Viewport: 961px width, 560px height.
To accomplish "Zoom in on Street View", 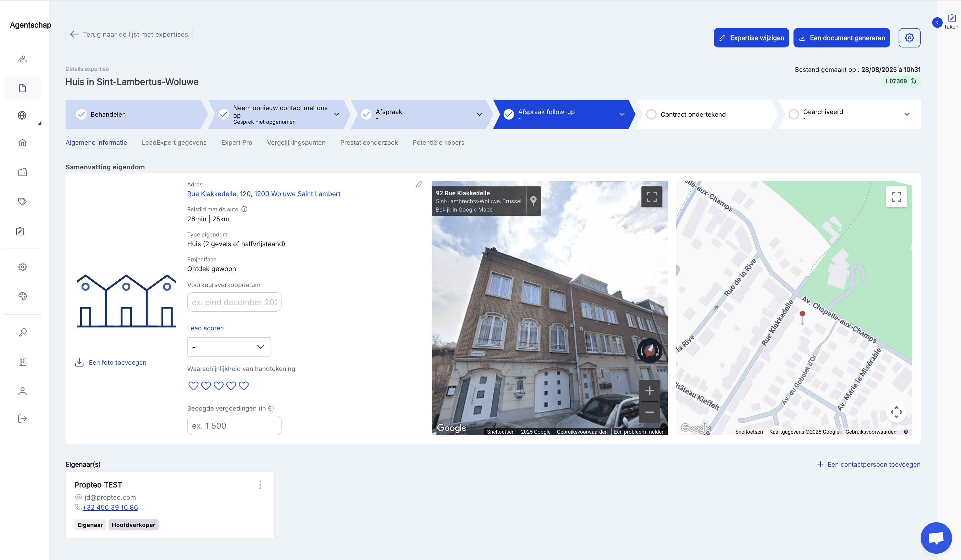I will tap(650, 391).
